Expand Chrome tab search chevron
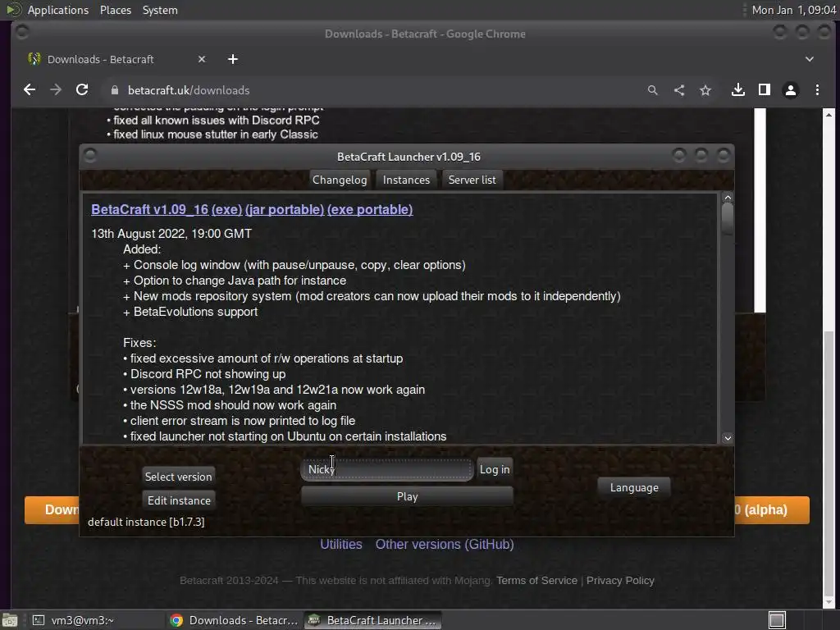 (810, 59)
